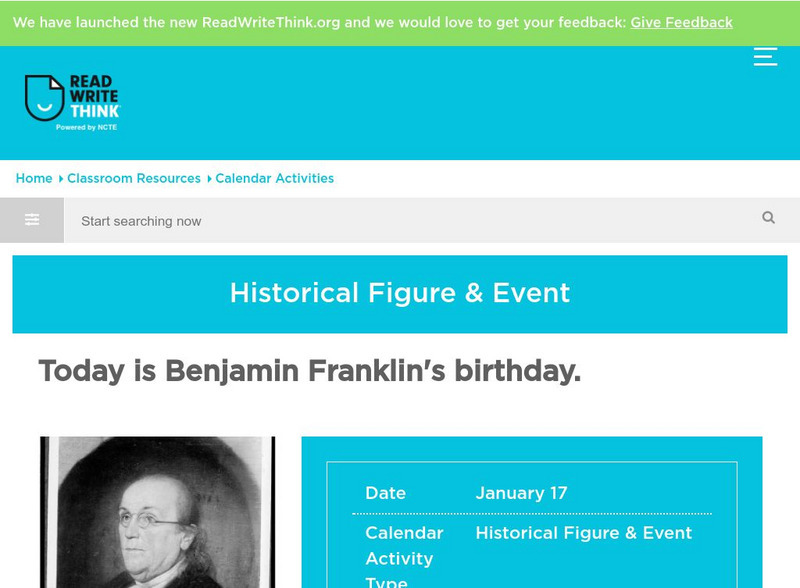Click the January 17 date value
The width and height of the screenshot is (800, 588).
coord(521,493)
